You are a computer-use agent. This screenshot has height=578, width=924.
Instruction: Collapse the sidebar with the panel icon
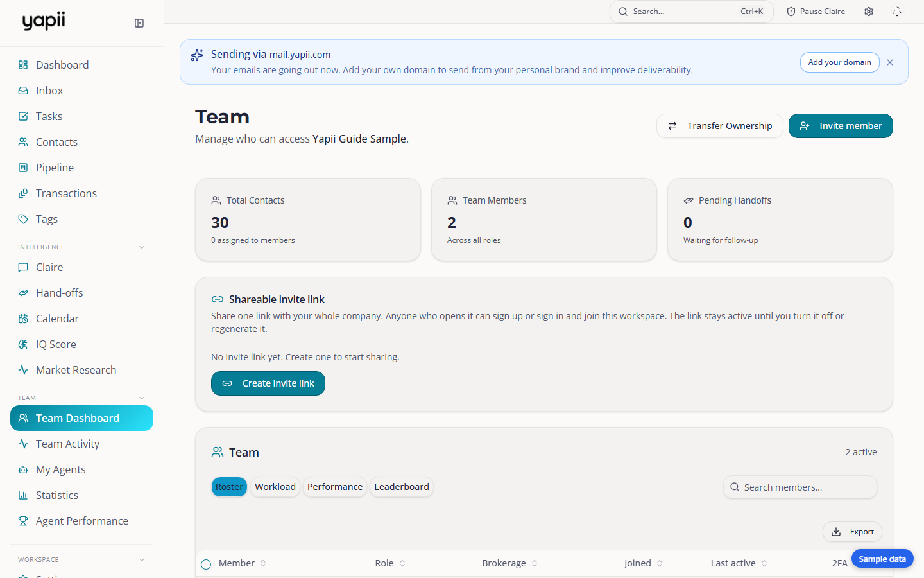139,23
